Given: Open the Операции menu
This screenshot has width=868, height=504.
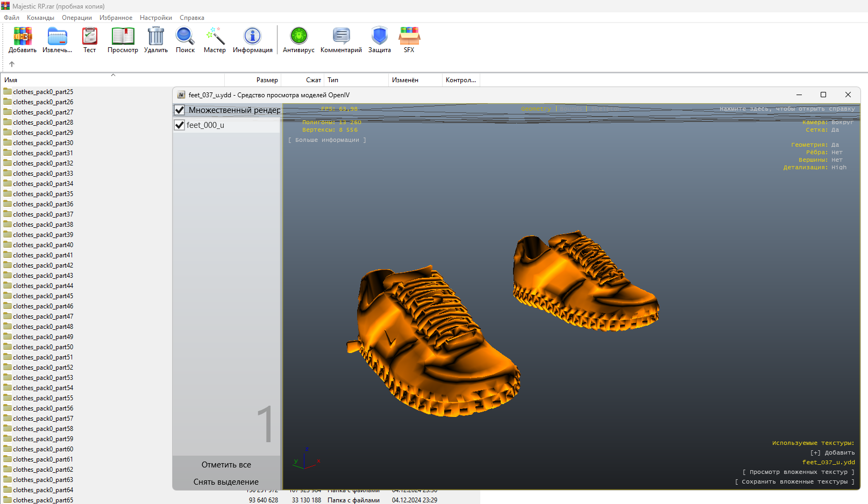Looking at the screenshot, I should pos(77,18).
